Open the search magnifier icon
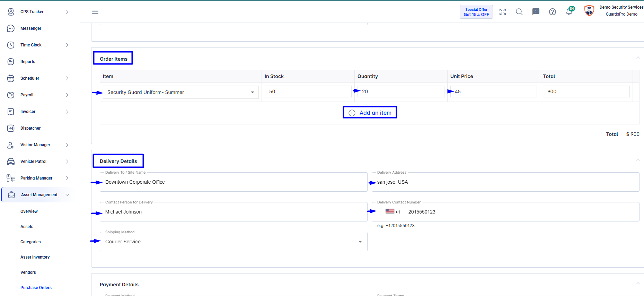The height and width of the screenshot is (296, 644). pos(519,12)
